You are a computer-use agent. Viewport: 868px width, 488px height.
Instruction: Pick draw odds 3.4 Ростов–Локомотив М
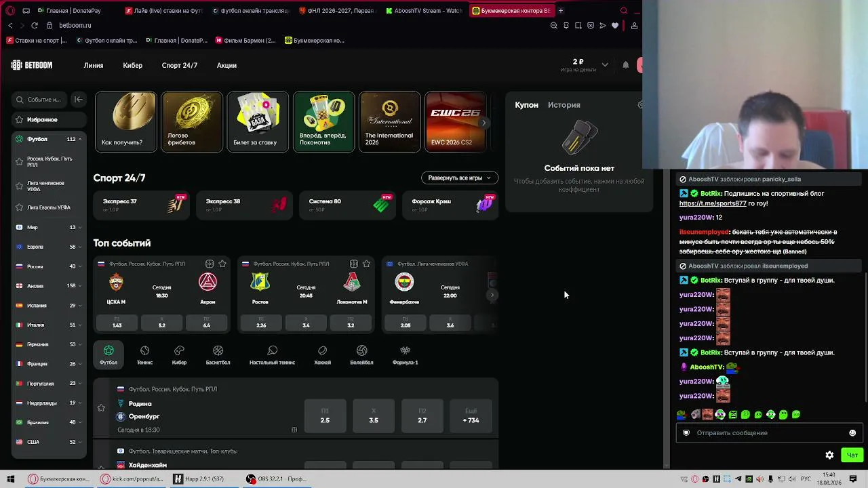click(306, 323)
